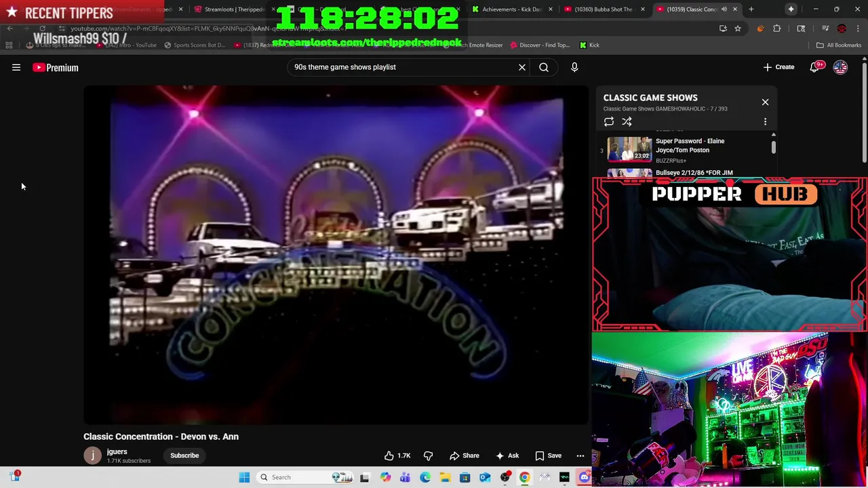The image size is (868, 488).
Task: Mute the Classic Concentration tab audio icon
Action: click(x=724, y=9)
